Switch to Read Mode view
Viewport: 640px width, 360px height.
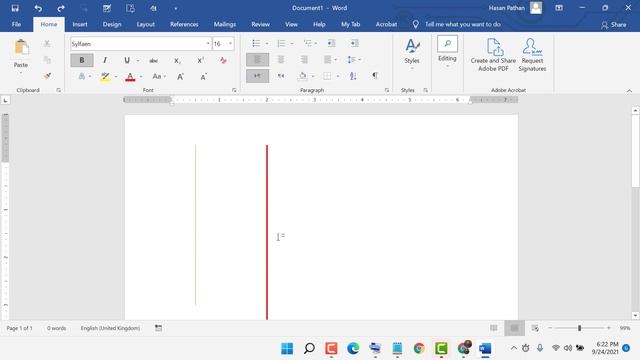coord(494,328)
